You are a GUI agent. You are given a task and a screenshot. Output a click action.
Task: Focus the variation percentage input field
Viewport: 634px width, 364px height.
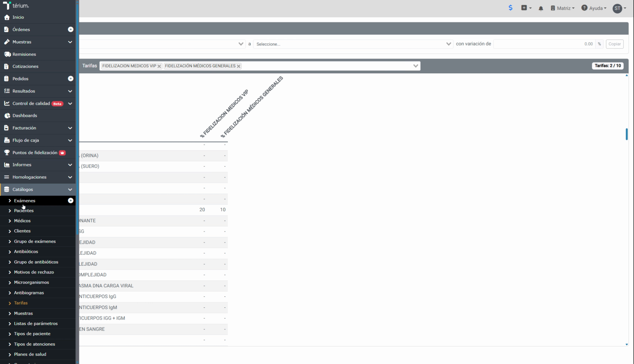pos(544,44)
